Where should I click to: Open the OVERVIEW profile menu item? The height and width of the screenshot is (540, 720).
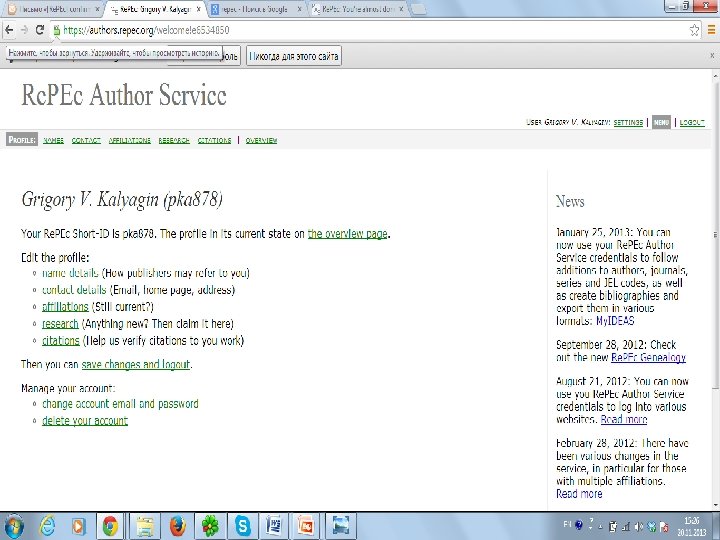coord(261,140)
